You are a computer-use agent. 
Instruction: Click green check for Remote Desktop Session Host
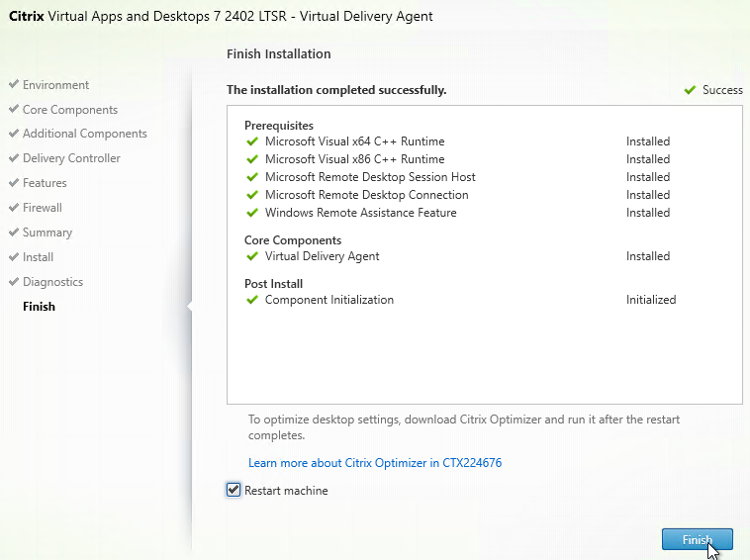point(252,177)
